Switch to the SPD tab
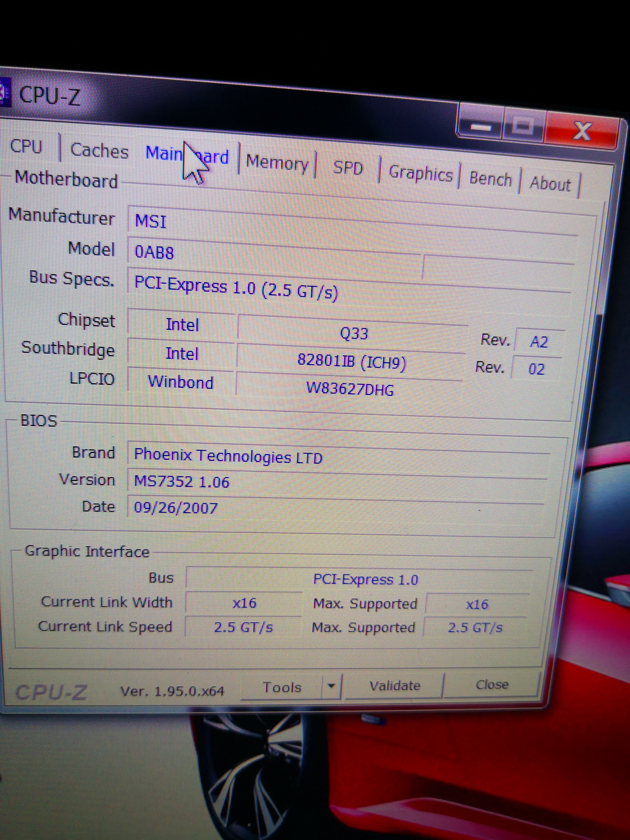 click(x=348, y=168)
